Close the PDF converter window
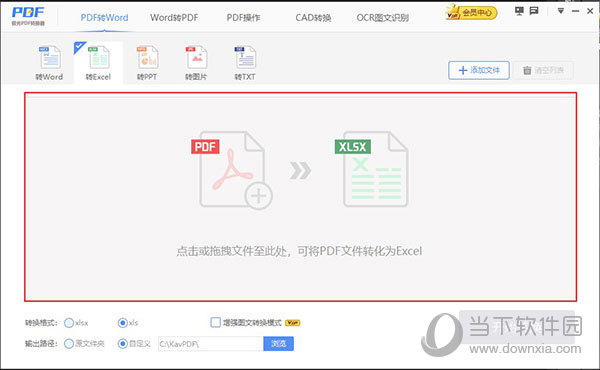 590,11
